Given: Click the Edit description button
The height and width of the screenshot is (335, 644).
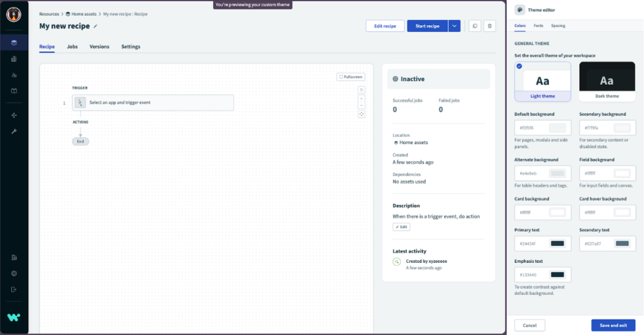Looking at the screenshot, I should pos(401,227).
